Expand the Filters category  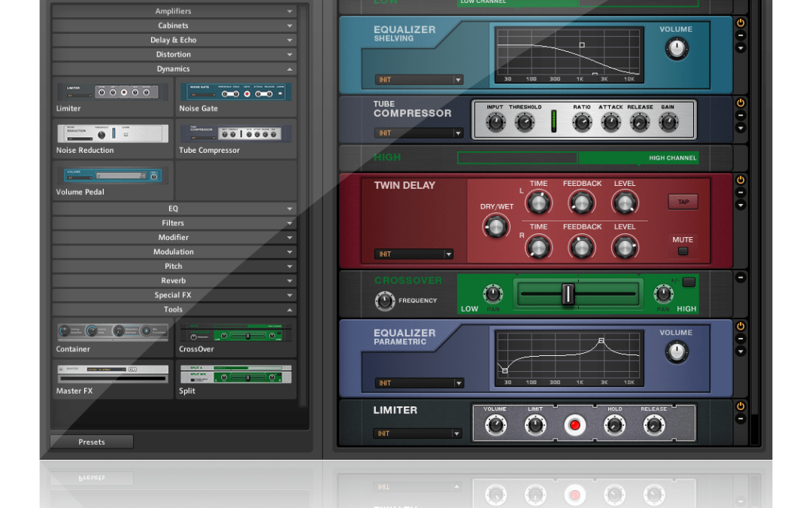[x=174, y=223]
